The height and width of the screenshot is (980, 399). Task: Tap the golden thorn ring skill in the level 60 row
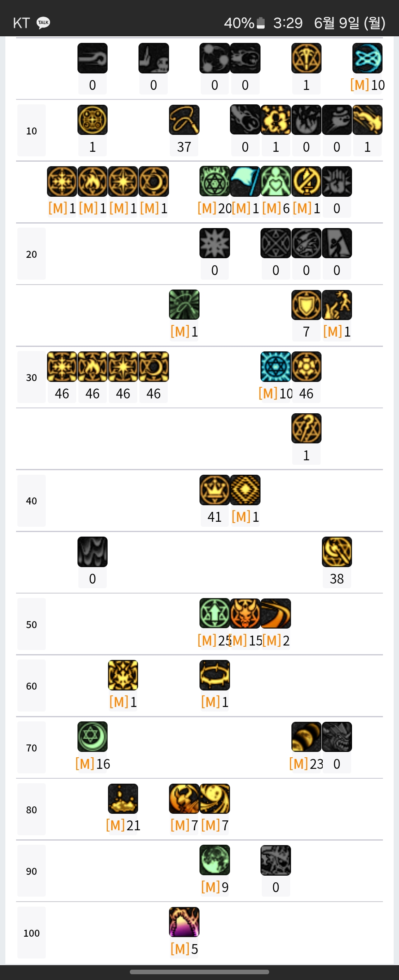pyautogui.click(x=215, y=675)
